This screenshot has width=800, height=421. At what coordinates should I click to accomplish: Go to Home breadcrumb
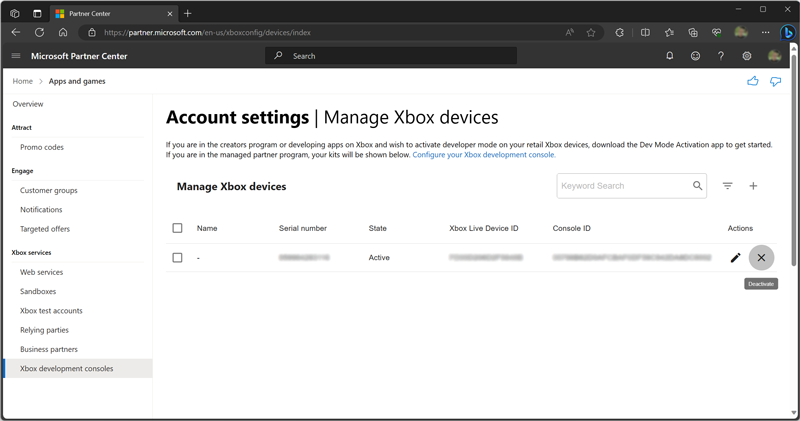click(22, 81)
